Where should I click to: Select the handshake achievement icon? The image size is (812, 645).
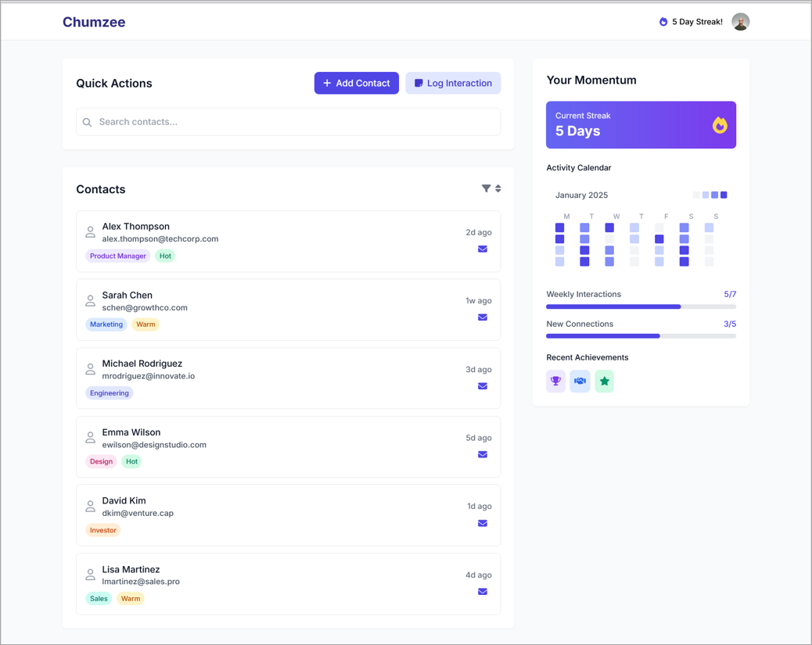pos(580,381)
